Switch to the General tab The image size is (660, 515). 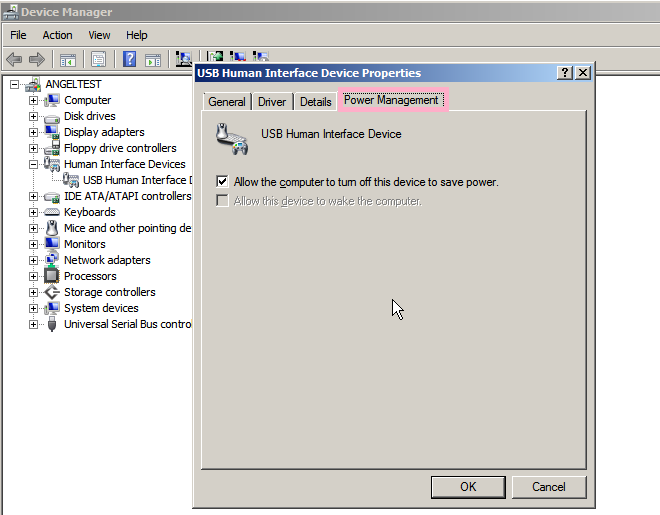227,102
